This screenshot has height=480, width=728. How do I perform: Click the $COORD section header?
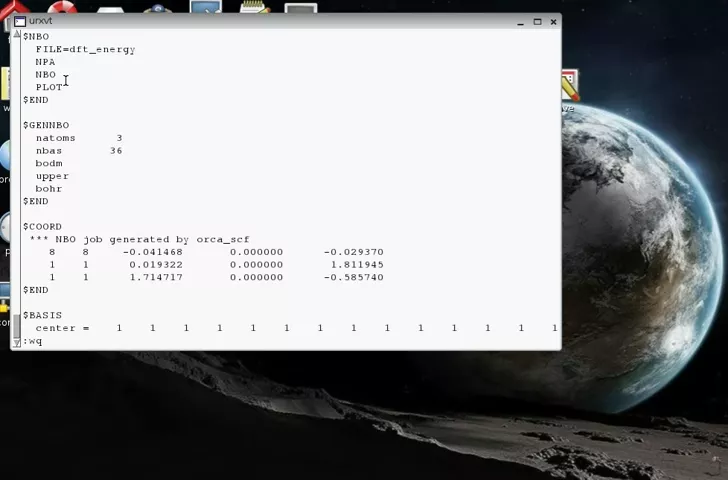[43, 227]
